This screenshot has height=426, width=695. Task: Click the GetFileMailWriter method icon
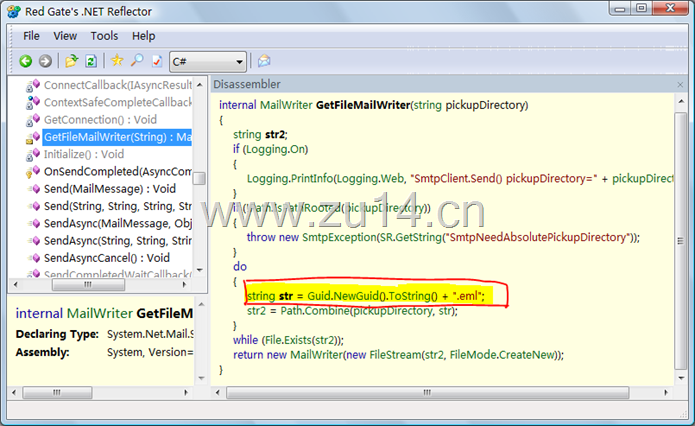pos(33,137)
